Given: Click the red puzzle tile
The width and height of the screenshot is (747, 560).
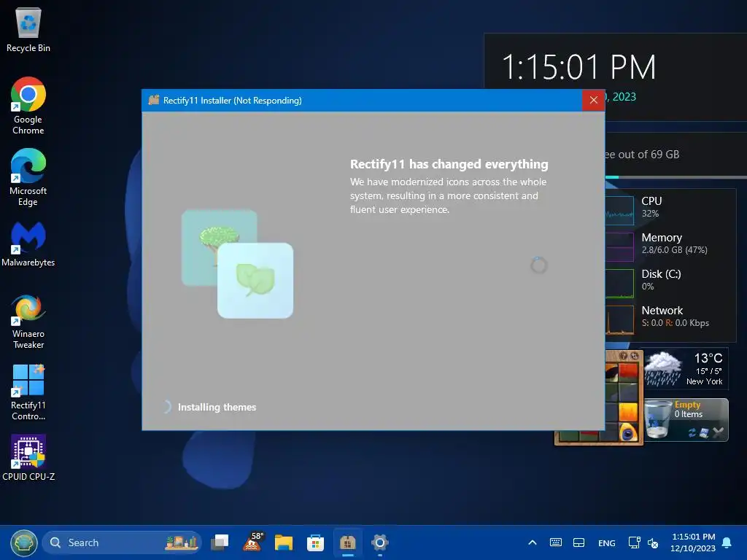Looking at the screenshot, I should pos(628,373).
